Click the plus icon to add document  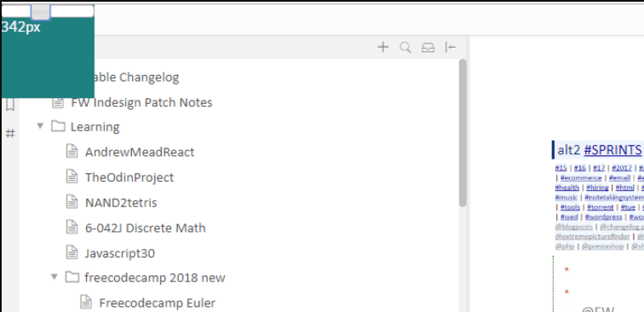pyautogui.click(x=382, y=47)
